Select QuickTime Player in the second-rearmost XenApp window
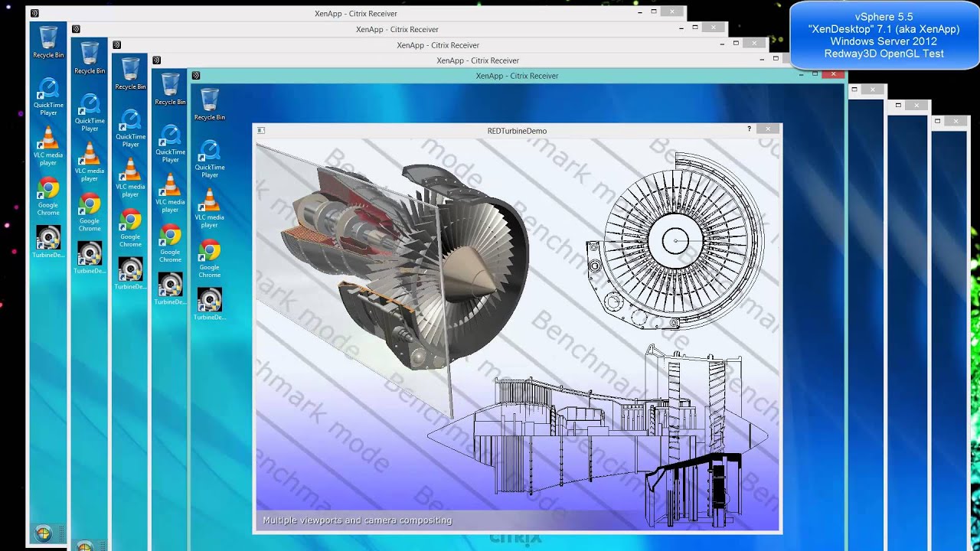This screenshot has width=980, height=551. click(90, 112)
